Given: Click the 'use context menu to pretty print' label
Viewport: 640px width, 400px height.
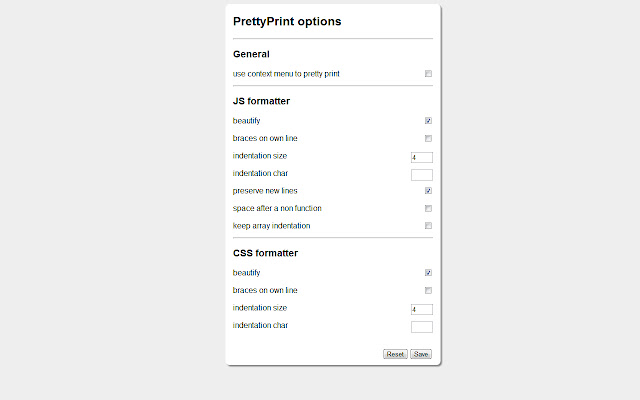Looking at the screenshot, I should 286,74.
